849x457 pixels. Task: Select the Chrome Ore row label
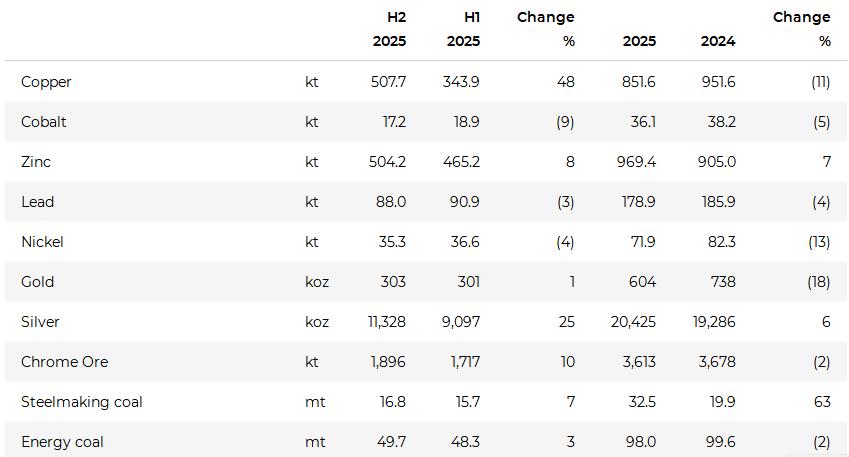tap(64, 362)
